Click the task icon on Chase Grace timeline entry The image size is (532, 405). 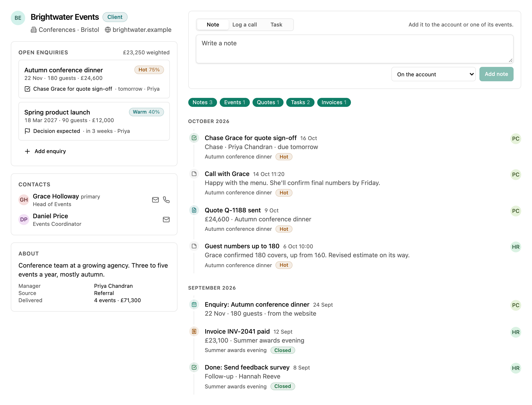pyautogui.click(x=194, y=138)
